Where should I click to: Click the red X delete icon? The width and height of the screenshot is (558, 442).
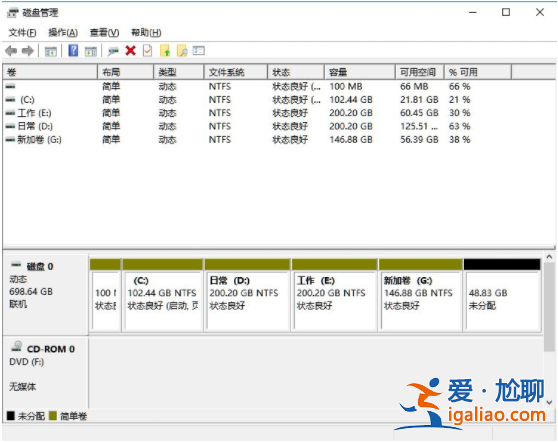pos(131,51)
